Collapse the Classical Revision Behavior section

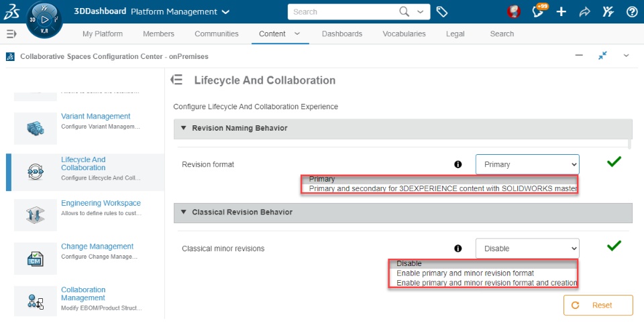pos(184,212)
